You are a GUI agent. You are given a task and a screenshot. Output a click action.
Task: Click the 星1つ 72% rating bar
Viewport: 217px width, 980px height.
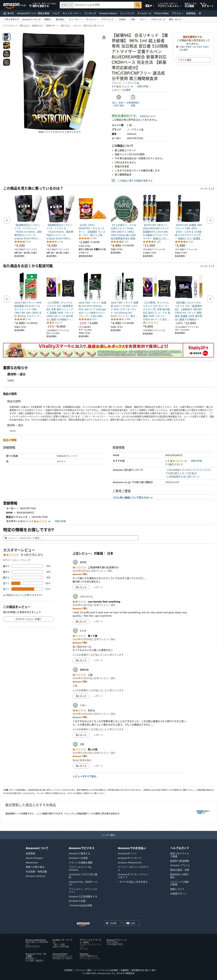tap(27, 589)
